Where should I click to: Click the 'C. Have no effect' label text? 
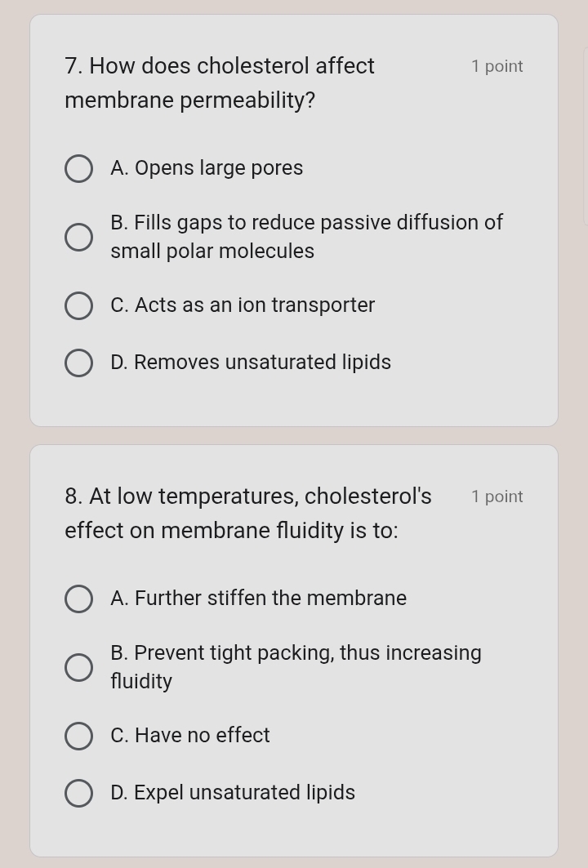[x=190, y=736]
